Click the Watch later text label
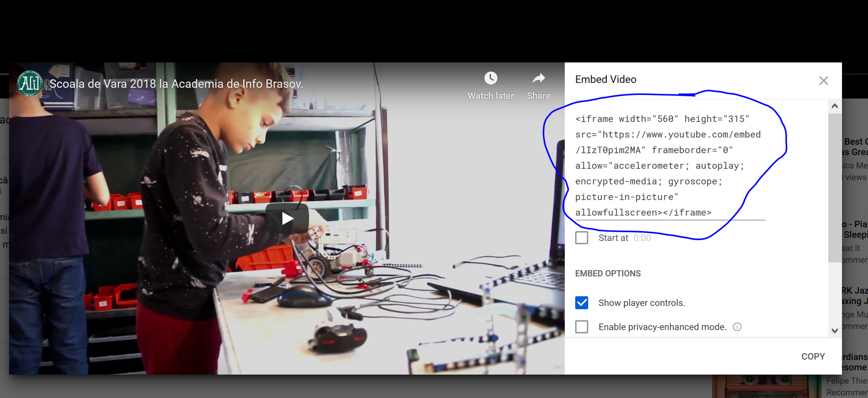 [x=491, y=96]
